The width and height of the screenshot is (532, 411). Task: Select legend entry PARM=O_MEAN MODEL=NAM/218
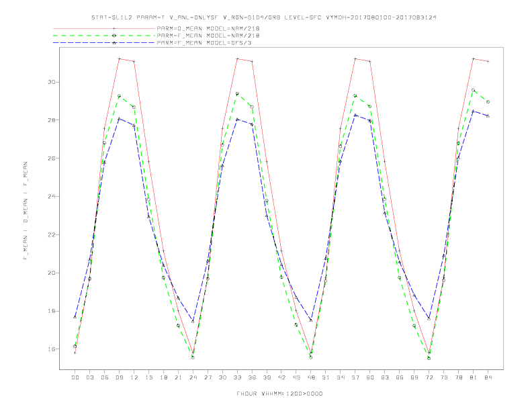pos(208,29)
